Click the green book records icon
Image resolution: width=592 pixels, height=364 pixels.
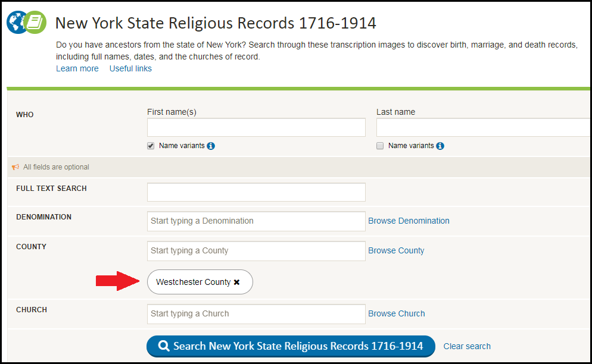click(36, 23)
